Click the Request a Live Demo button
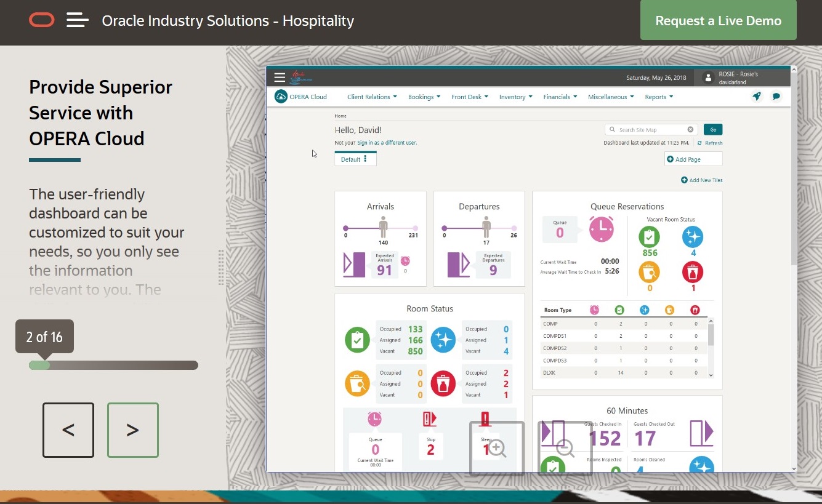This screenshot has width=822, height=504. [719, 20]
